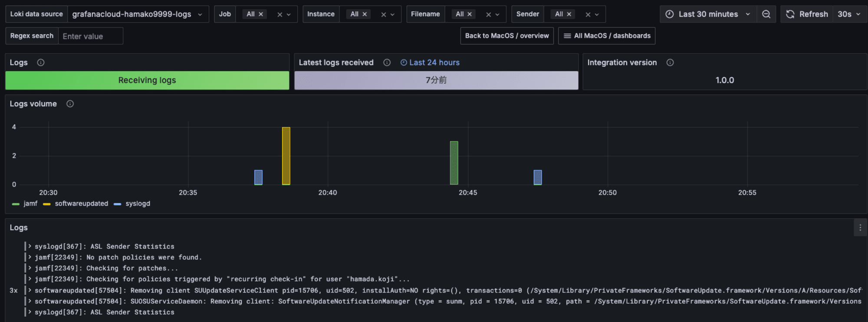Image resolution: width=868 pixels, height=322 pixels.
Task: Expand the last syslogd ASL Sender Statistics log
Action: (x=30, y=312)
